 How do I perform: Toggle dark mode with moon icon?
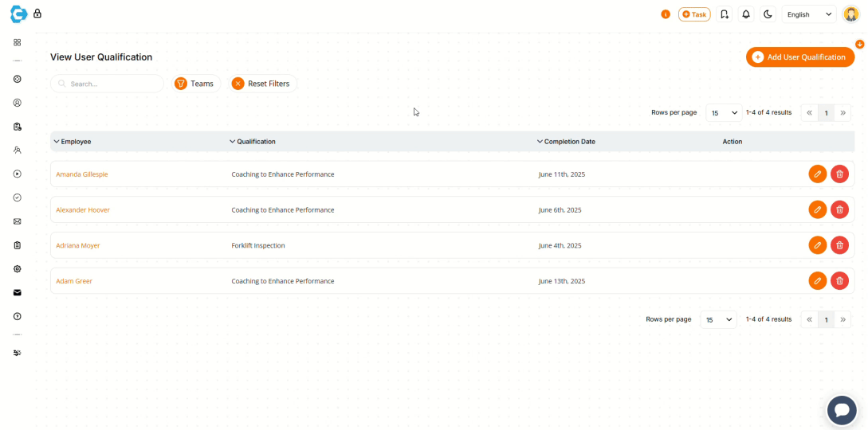pos(768,14)
